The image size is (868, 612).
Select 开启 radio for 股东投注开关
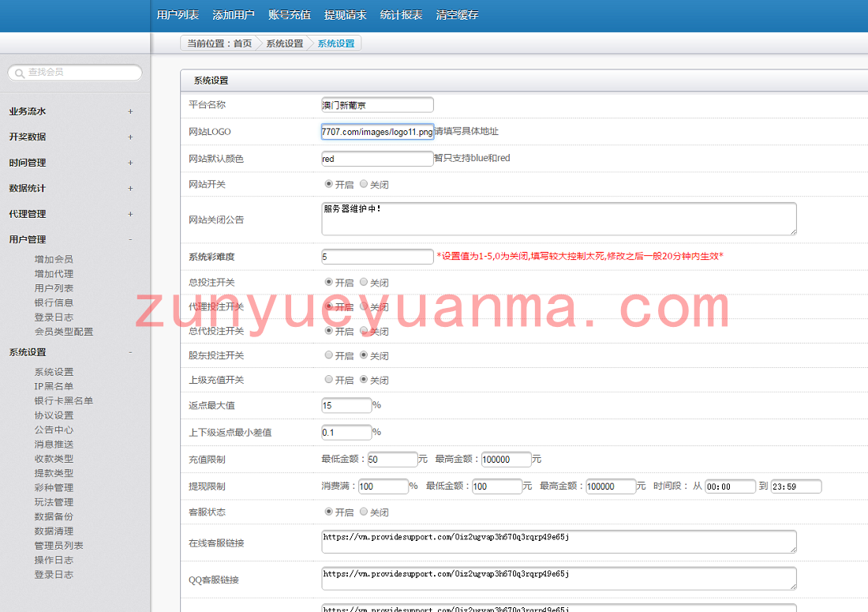pyautogui.click(x=329, y=355)
